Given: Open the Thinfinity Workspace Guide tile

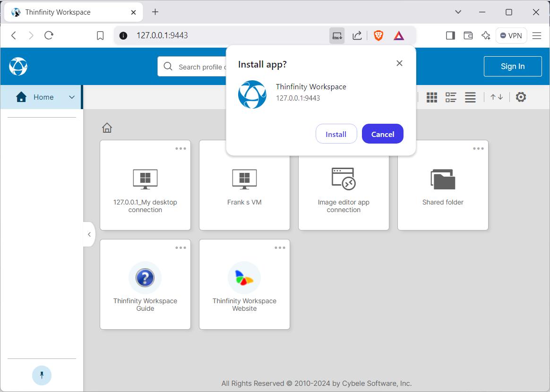Looking at the screenshot, I should [x=145, y=284].
